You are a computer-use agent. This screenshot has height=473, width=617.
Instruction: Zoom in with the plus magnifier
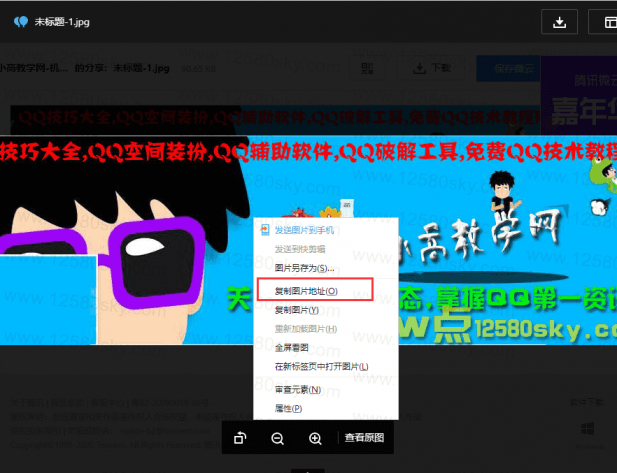click(x=315, y=438)
